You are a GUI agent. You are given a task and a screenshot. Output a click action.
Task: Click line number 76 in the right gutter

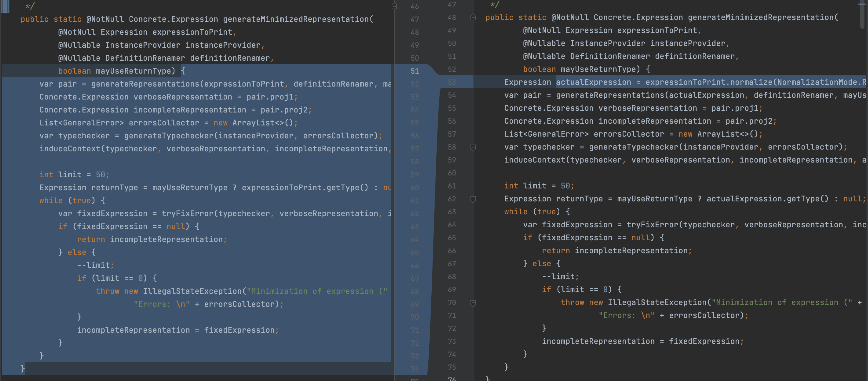pos(452,379)
